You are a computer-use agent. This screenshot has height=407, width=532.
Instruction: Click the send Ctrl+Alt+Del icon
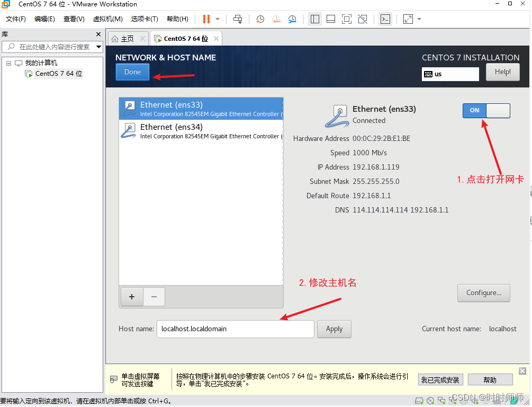click(238, 19)
